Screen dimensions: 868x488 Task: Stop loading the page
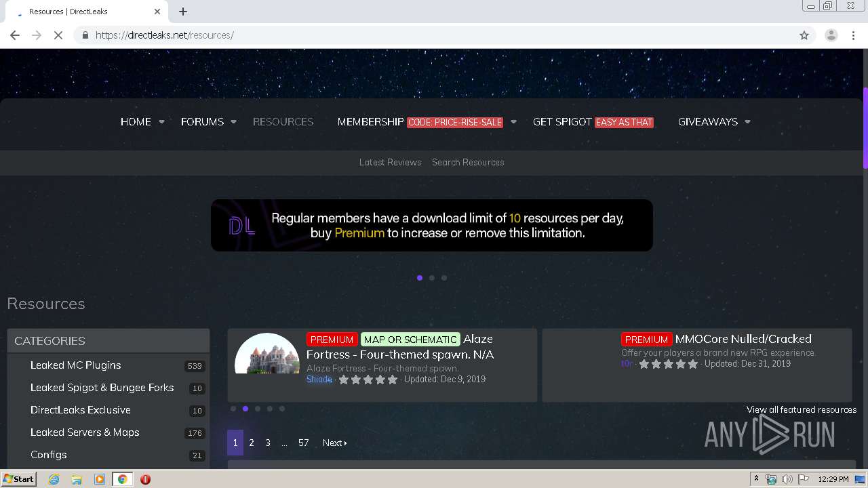tap(58, 35)
